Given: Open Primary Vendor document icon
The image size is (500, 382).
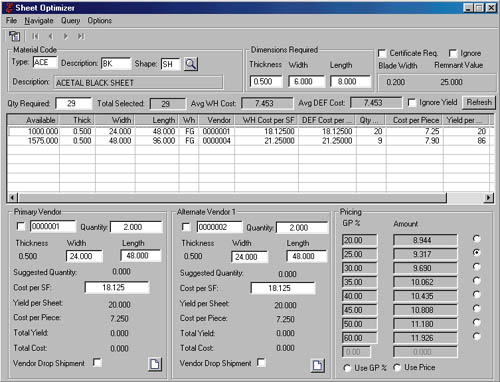Looking at the screenshot, I should tap(155, 364).
